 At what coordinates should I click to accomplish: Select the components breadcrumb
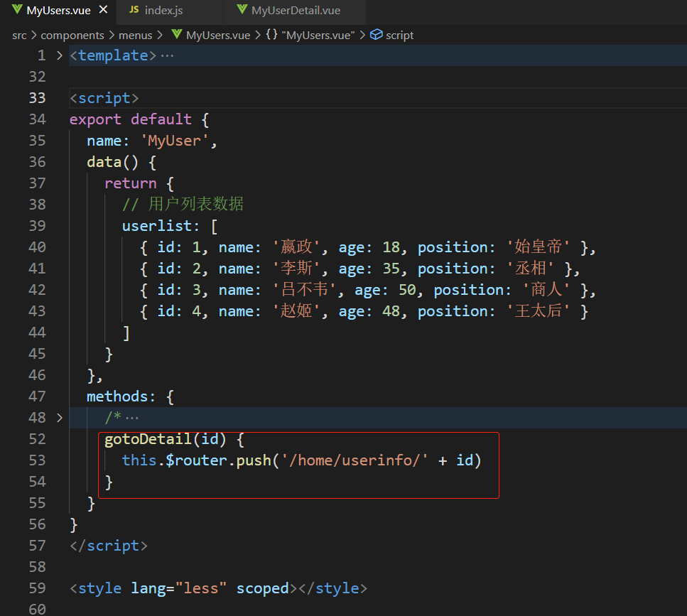[x=72, y=35]
